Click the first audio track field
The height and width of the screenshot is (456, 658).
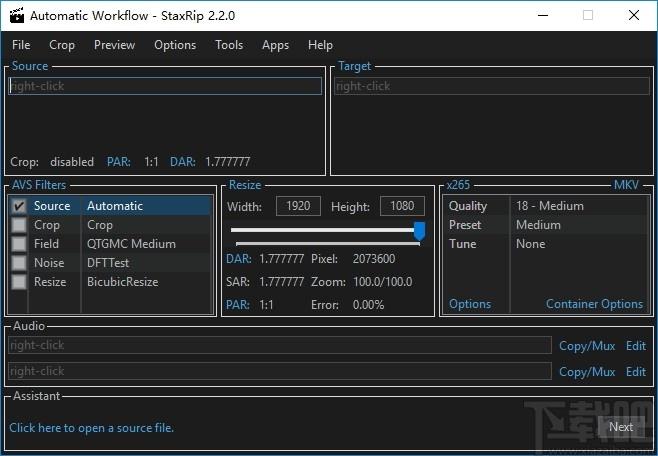point(280,345)
